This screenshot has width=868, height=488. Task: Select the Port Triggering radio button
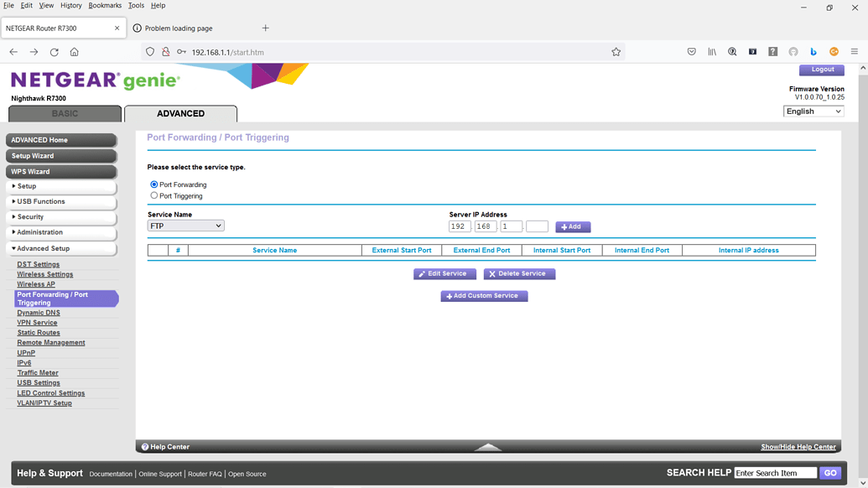click(153, 195)
